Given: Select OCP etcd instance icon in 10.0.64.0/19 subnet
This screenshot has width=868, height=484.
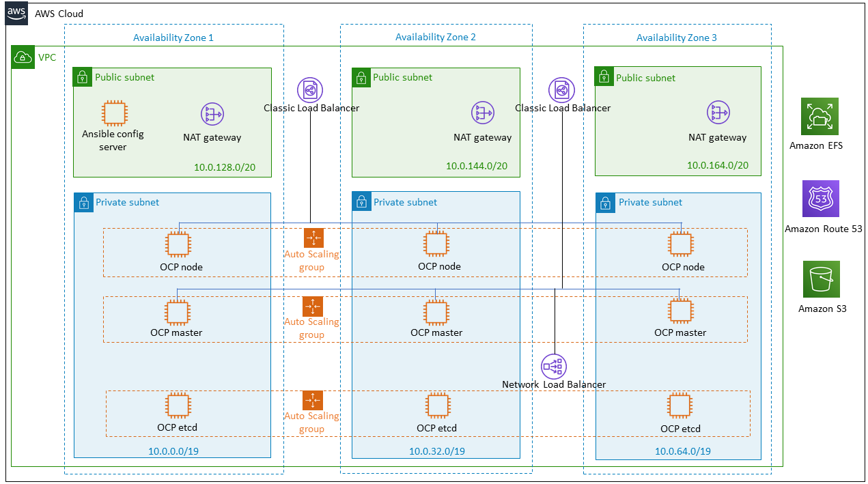Looking at the screenshot, I should point(680,405).
